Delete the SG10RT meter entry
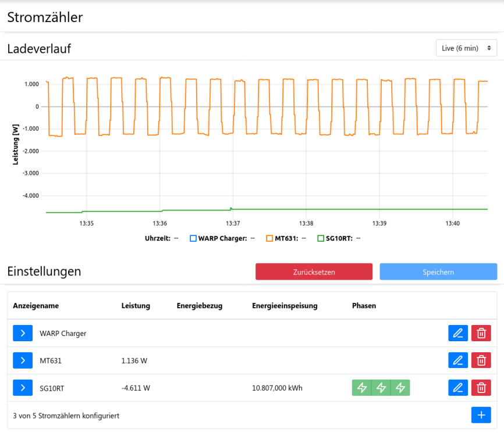Screen dimensions: 504x436 coord(481,388)
